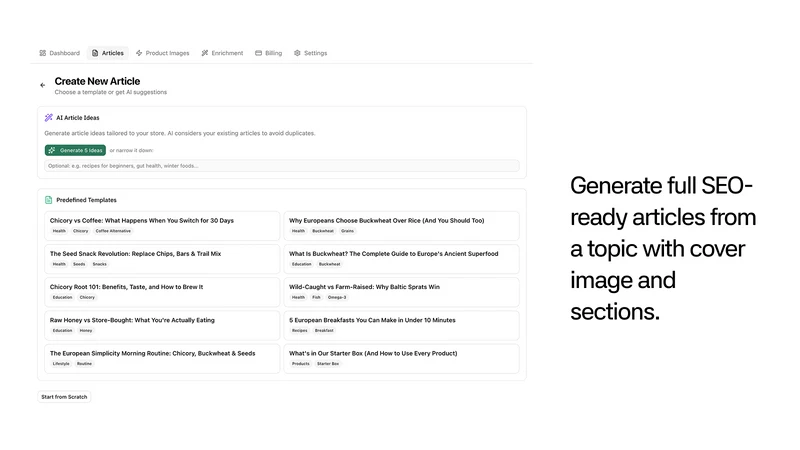Click the optional topic input field

[x=282, y=166]
